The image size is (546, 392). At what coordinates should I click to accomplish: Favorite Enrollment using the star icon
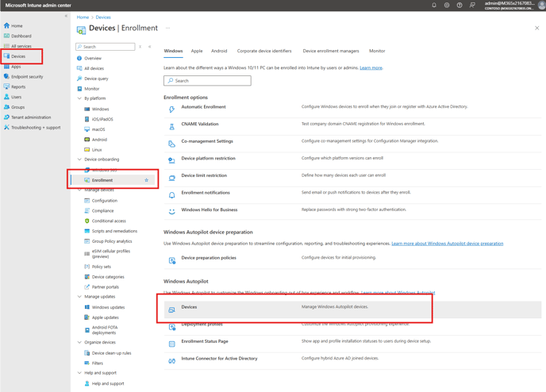tap(147, 180)
